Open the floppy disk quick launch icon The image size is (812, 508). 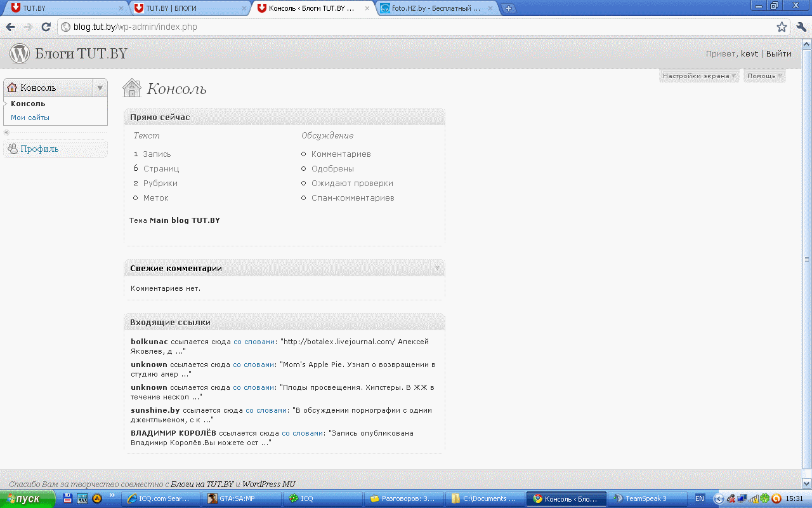point(68,498)
